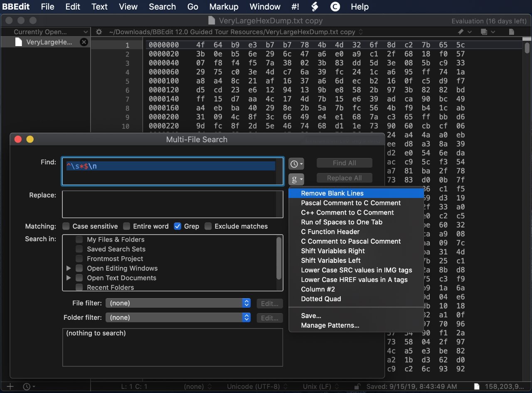Click the (nothing to search) text area
This screenshot has width=532, height=393.
pyautogui.click(x=172, y=347)
